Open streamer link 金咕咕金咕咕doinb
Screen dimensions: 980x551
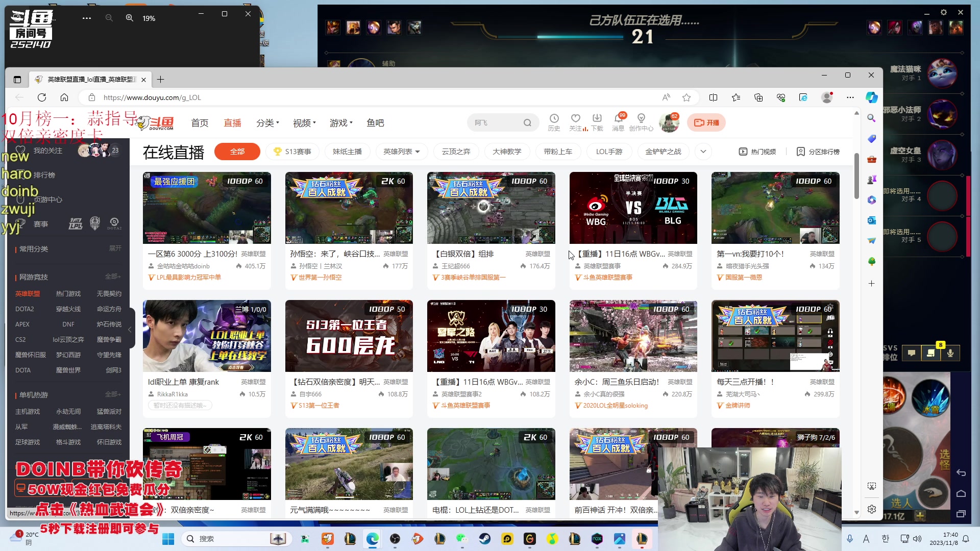click(x=183, y=266)
